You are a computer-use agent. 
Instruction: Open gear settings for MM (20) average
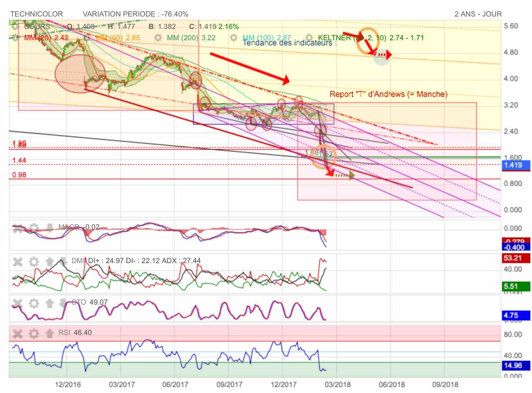point(15,38)
